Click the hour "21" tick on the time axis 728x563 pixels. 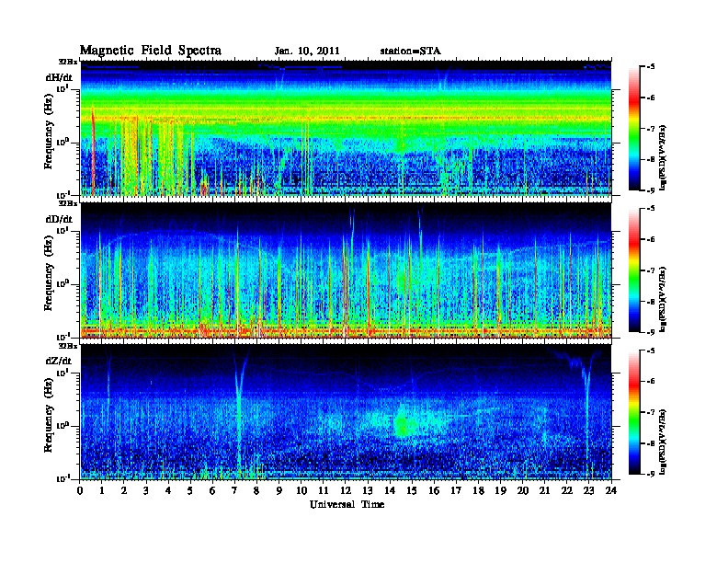pyautogui.click(x=544, y=491)
